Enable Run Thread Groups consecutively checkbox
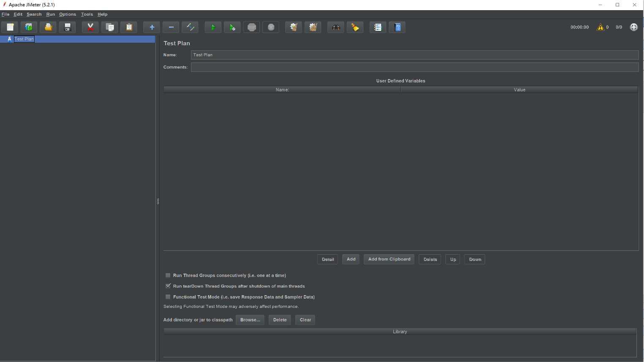This screenshot has height=362, width=644. click(x=168, y=275)
